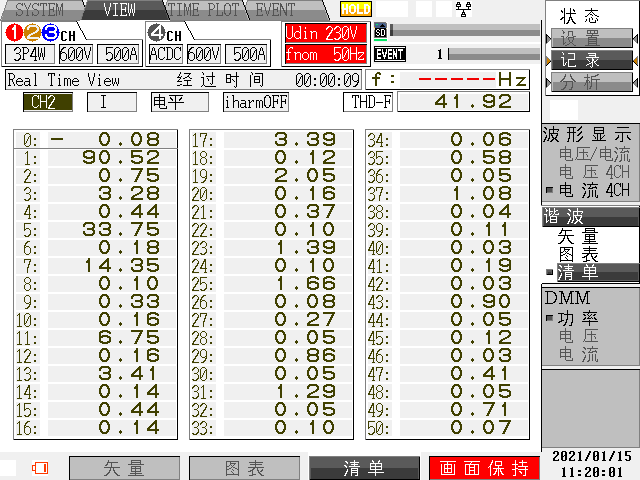This screenshot has width=640, height=480.
Task: Click elapsed time 00:00:09
Action: pyautogui.click(x=327, y=80)
